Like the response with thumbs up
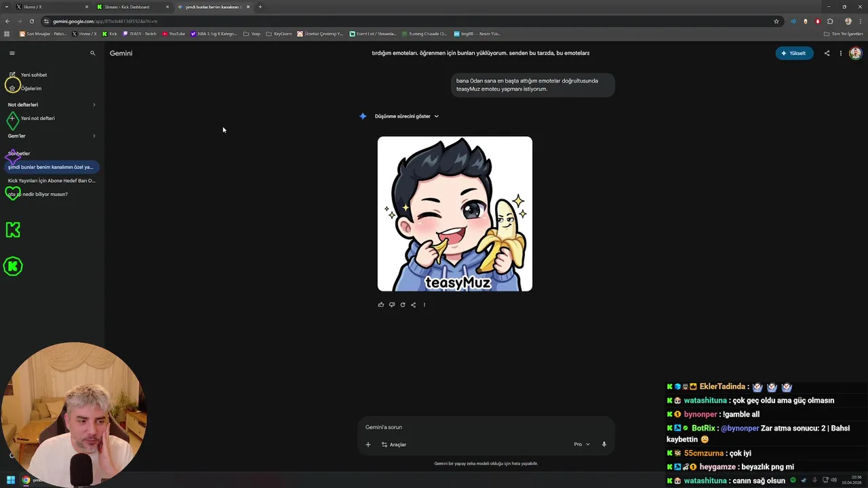The height and width of the screenshot is (488, 868). click(x=381, y=304)
